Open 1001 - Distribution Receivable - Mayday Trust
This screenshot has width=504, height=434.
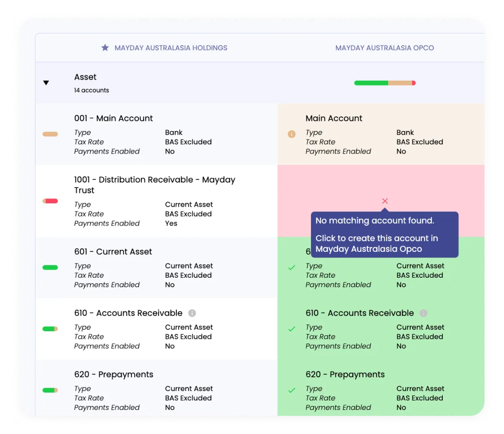155,185
